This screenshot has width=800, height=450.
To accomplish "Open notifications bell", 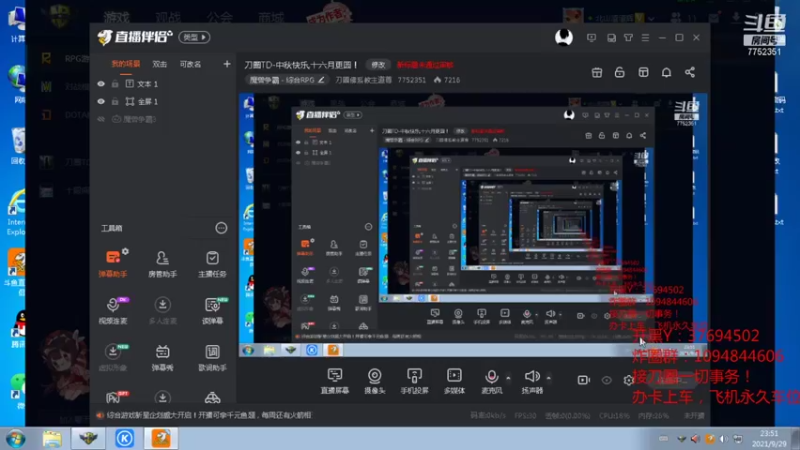I will [x=666, y=72].
